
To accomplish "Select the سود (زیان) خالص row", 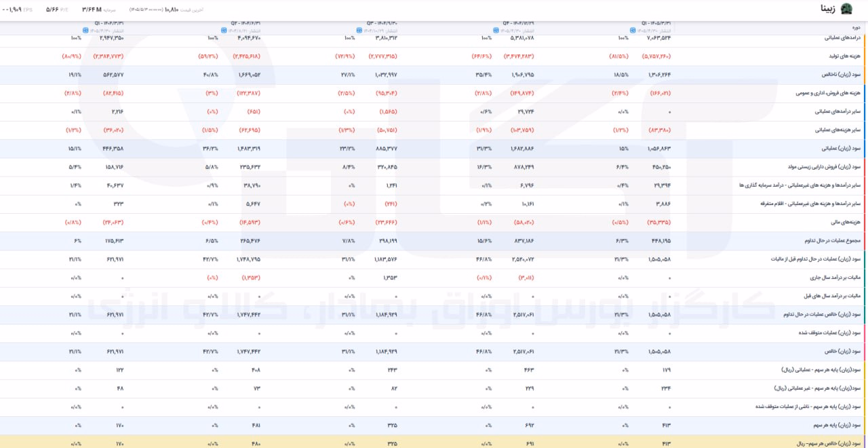I will (x=434, y=352).
